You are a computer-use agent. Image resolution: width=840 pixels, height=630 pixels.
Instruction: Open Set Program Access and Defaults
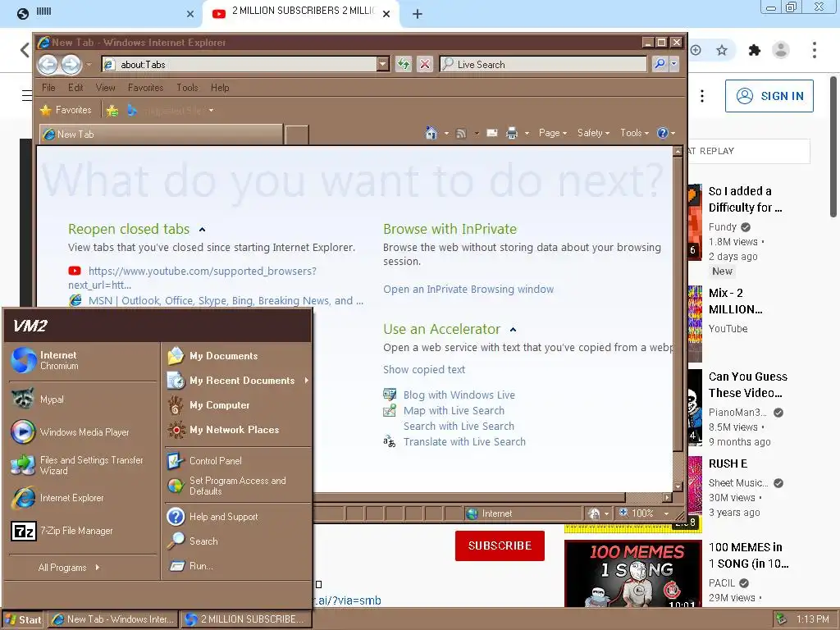tap(237, 486)
